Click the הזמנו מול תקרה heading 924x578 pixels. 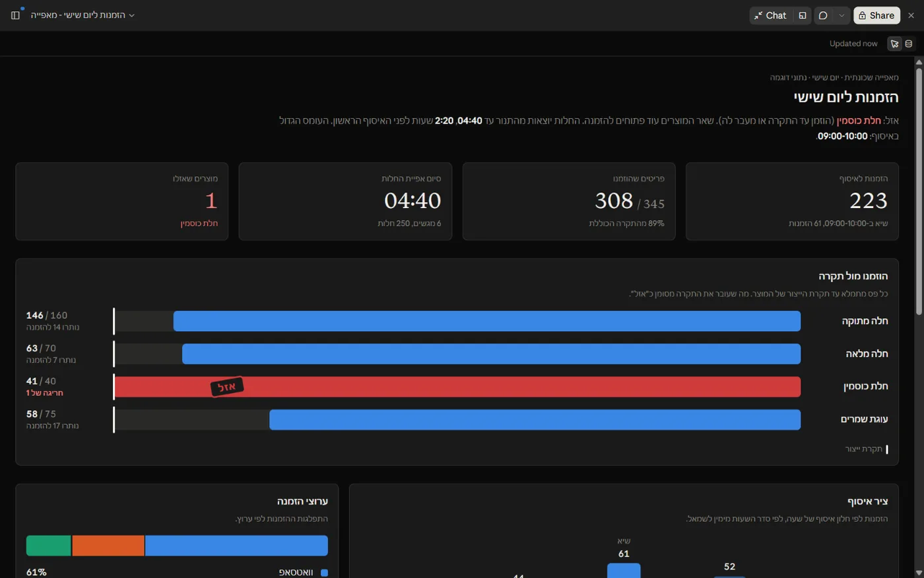pos(853,276)
